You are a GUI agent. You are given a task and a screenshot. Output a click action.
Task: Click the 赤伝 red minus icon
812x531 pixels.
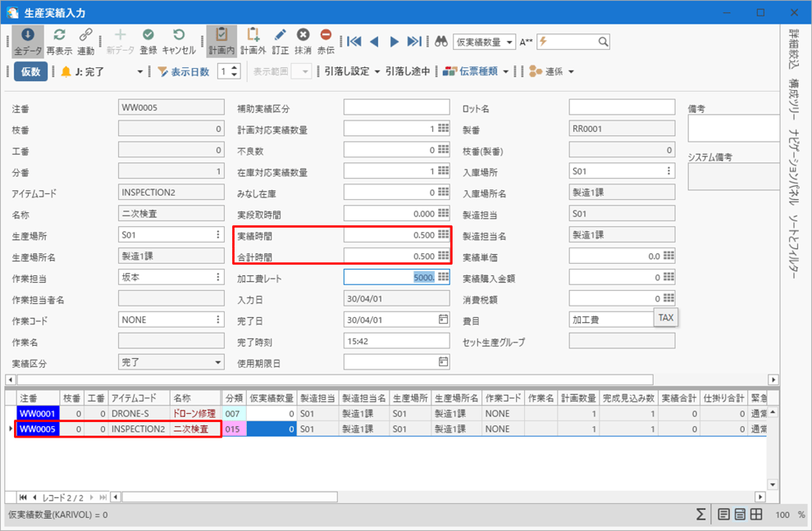click(326, 35)
